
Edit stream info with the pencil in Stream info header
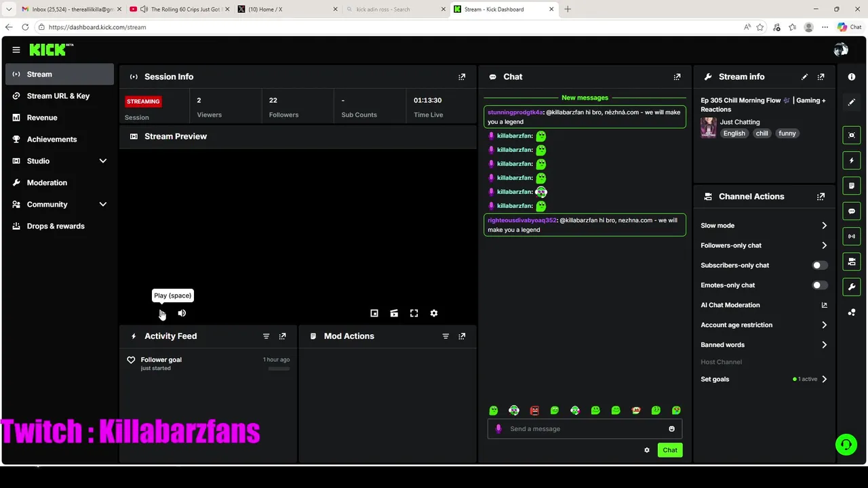click(x=804, y=77)
